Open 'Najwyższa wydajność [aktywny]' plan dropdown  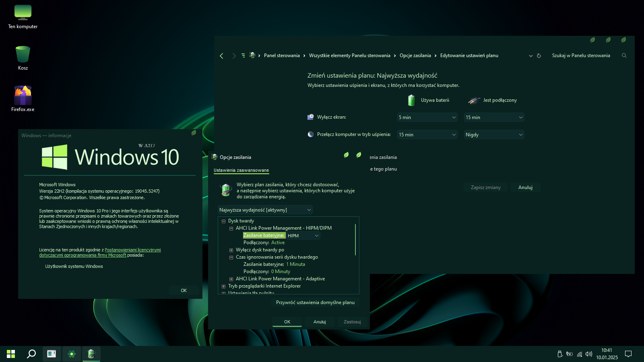point(265,210)
